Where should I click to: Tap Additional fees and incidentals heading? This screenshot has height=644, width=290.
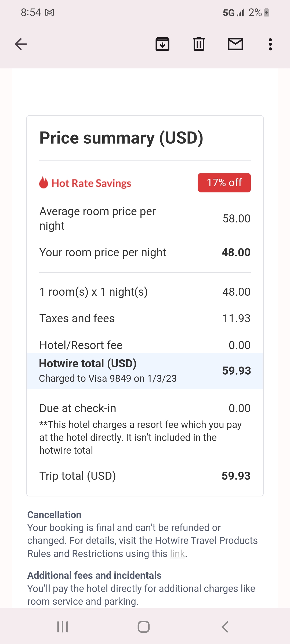tap(94, 575)
